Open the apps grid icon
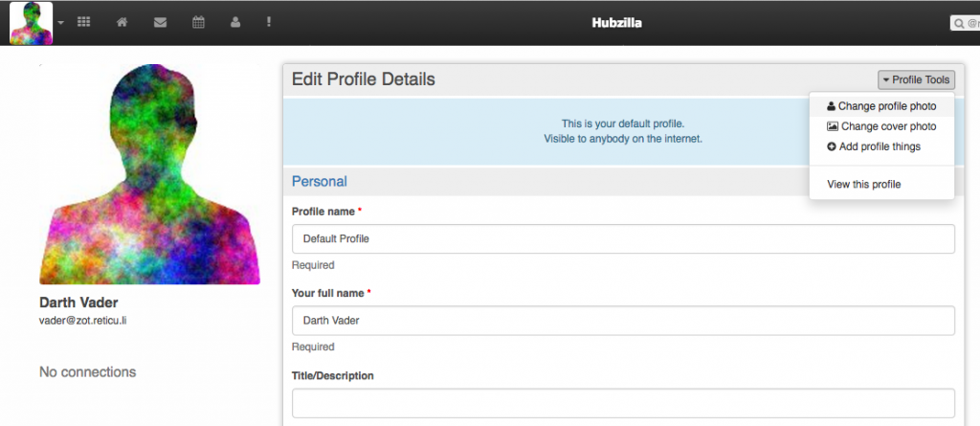This screenshot has height=426, width=980. click(x=83, y=22)
